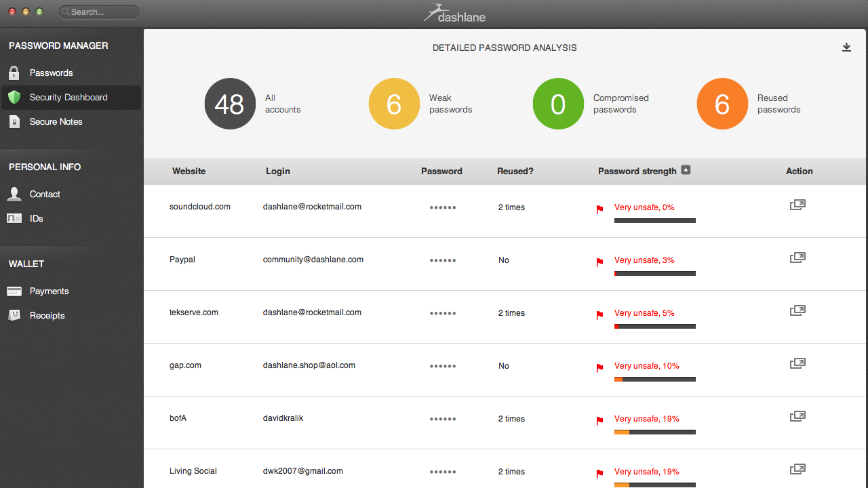
Task: Toggle sort arrow beside Password strength
Action: pyautogui.click(x=686, y=170)
